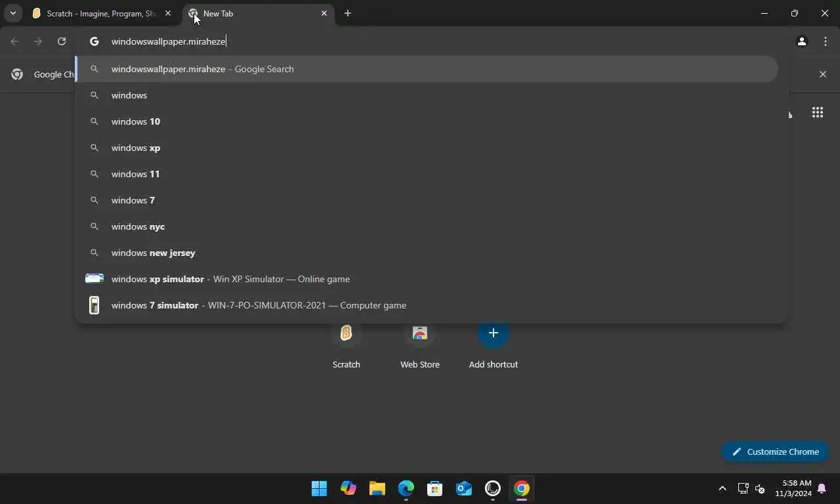
Task: Show hidden system tray icons
Action: point(723,488)
